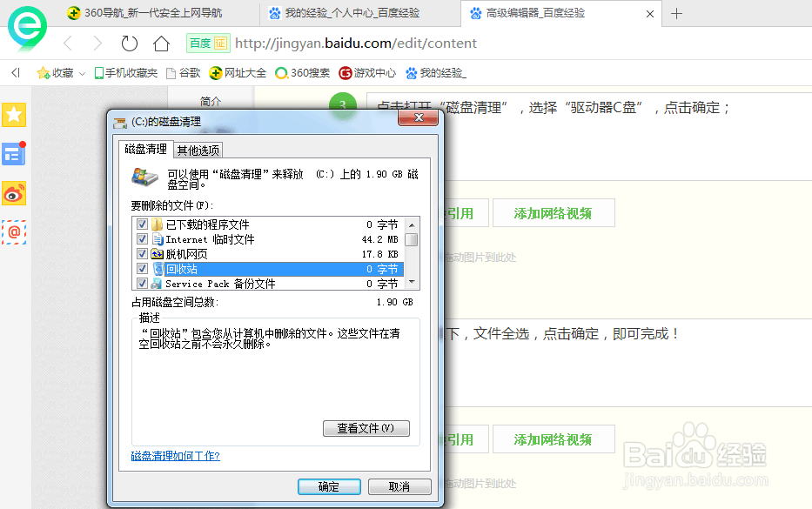Disable the 脱机网页 checkbox
Image resolution: width=812 pixels, height=509 pixels.
pos(142,253)
